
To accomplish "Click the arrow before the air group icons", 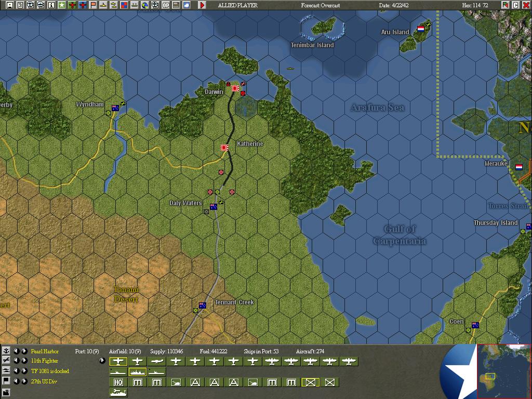I will [x=102, y=361].
